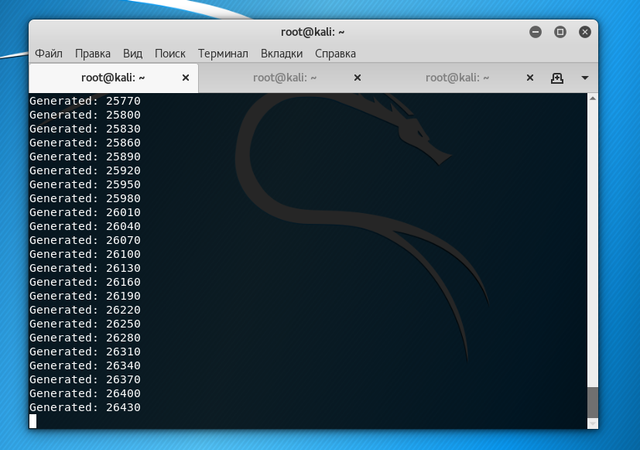The image size is (640, 450).
Task: Click the line 'Generated: 25860'
Action: [x=85, y=143]
